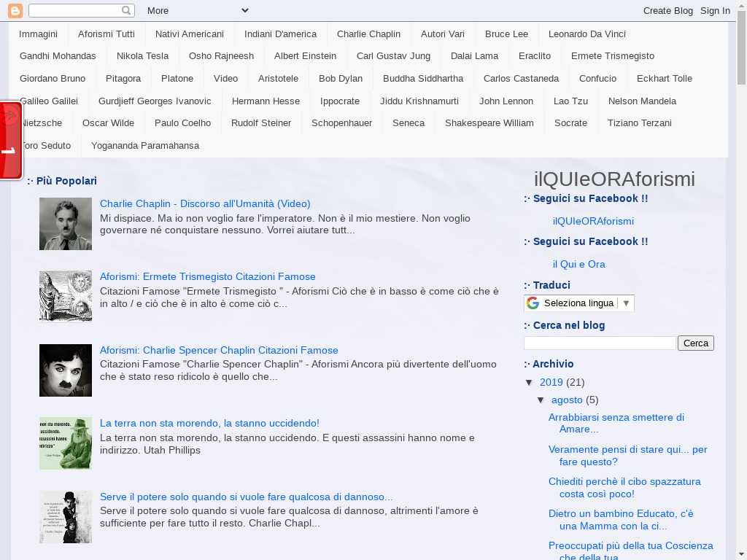Click the search magnifier icon in navbar

tap(126, 10)
